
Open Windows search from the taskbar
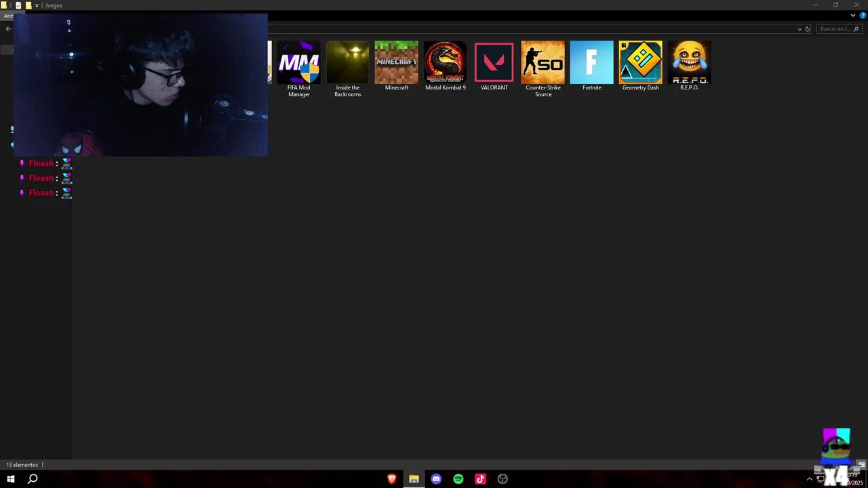[x=33, y=479]
